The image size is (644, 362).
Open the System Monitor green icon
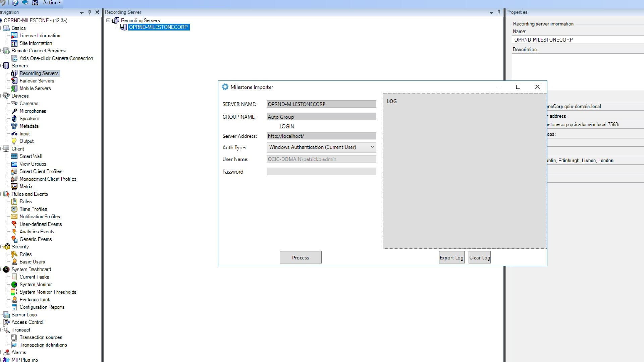point(14,285)
